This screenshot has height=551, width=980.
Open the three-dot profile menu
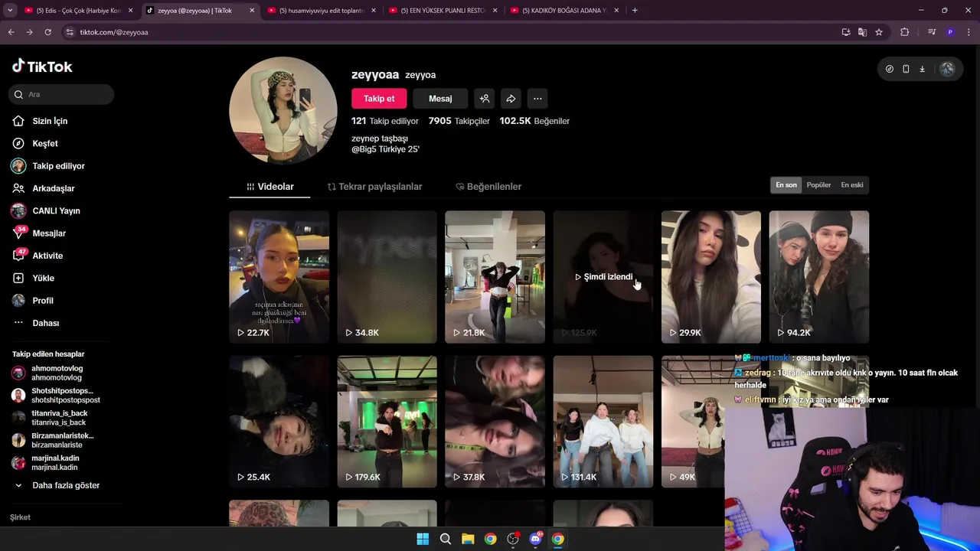(537, 99)
